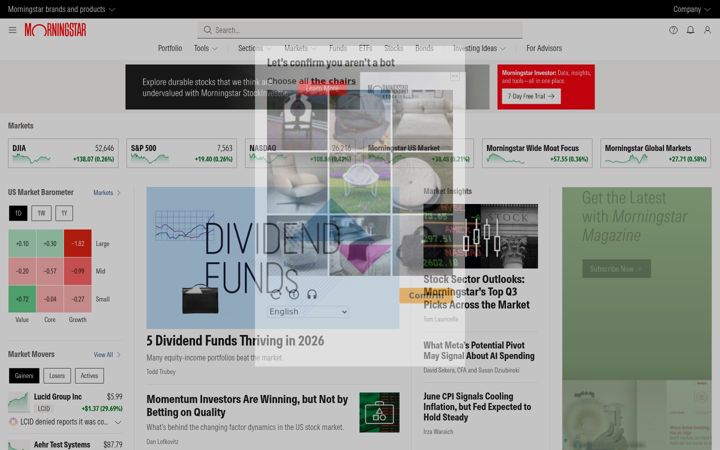Open the Stock Sector Outlooks article

(x=477, y=292)
